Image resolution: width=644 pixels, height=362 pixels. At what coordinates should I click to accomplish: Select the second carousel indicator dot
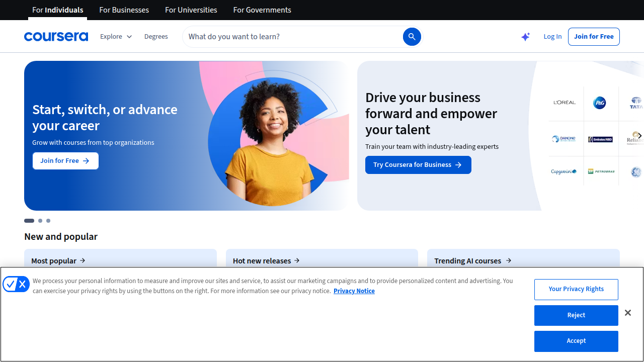(40, 221)
